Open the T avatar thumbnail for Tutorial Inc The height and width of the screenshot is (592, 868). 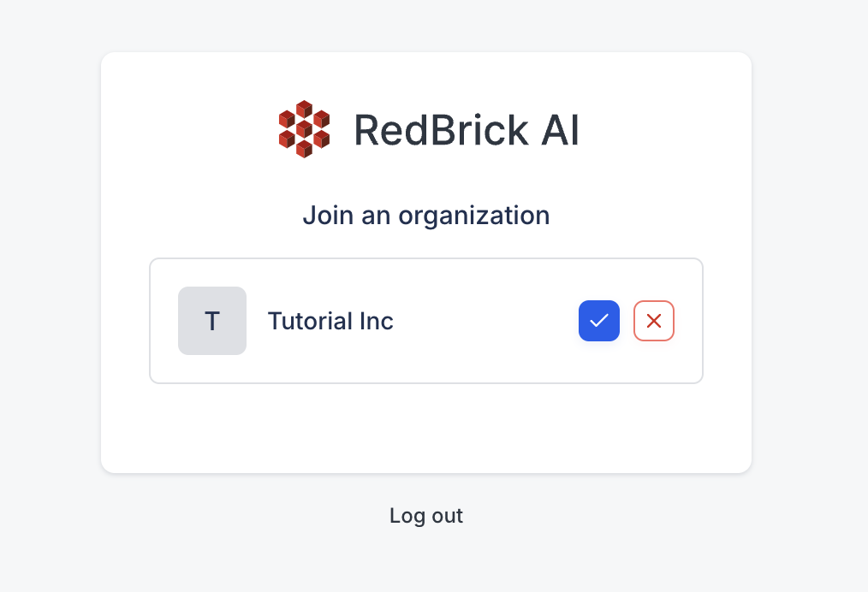click(x=212, y=321)
